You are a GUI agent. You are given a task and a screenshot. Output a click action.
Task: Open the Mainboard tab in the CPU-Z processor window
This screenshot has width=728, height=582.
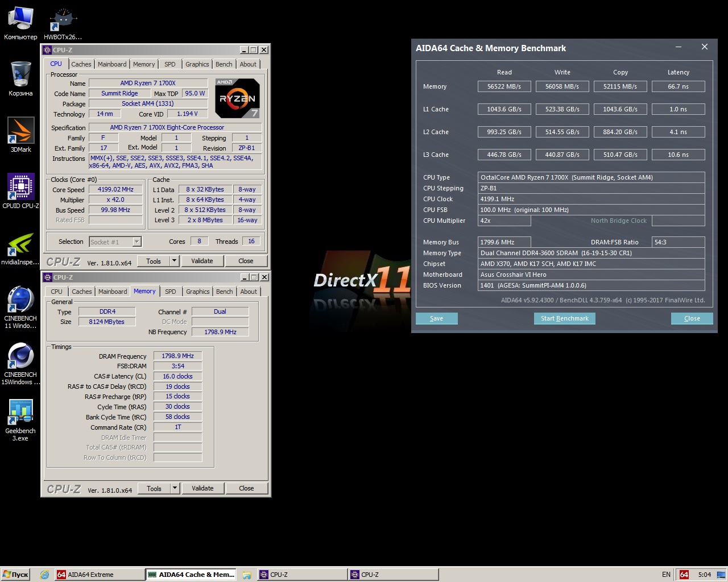click(112, 64)
